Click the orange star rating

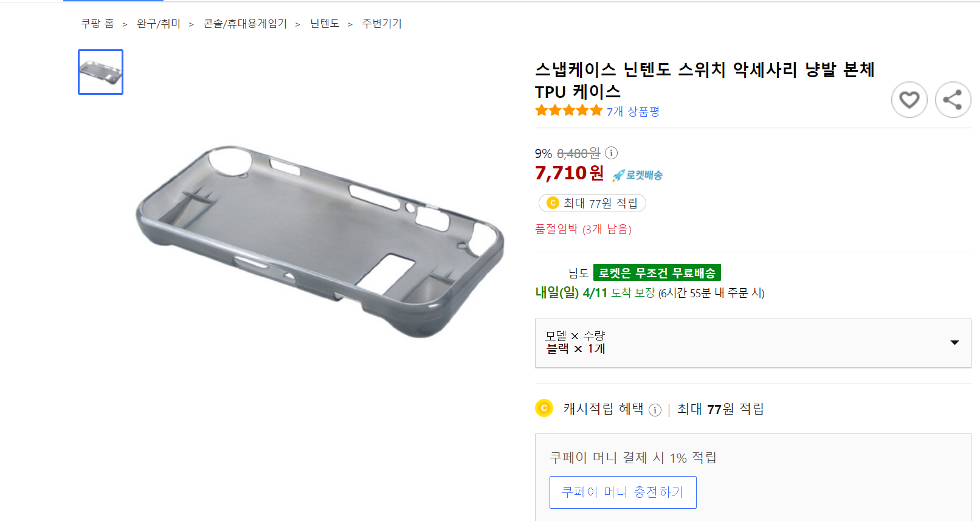pyautogui.click(x=568, y=111)
